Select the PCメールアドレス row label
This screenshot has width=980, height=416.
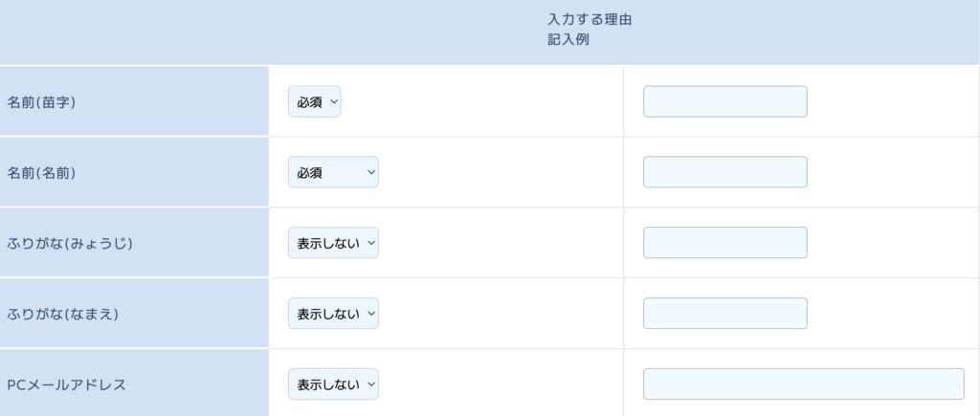click(66, 385)
